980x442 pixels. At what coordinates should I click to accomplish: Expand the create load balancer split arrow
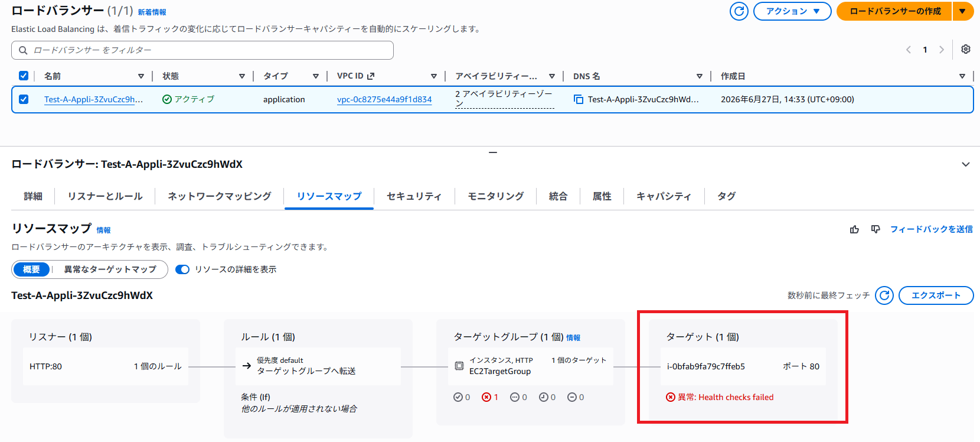963,11
